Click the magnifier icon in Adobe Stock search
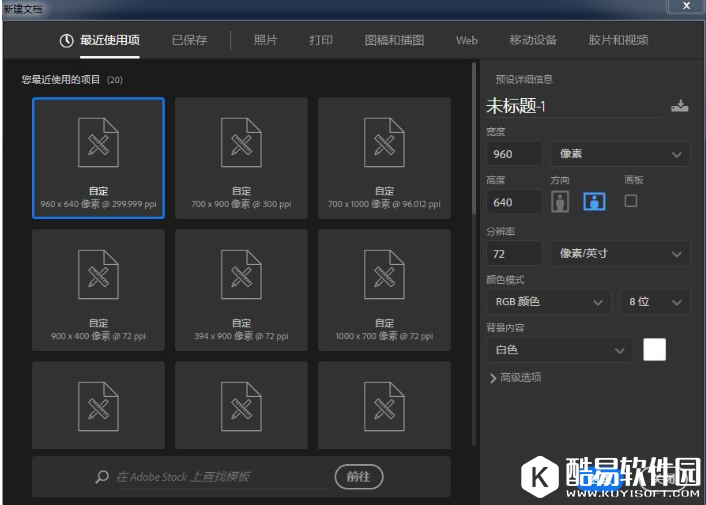The image size is (706, 505). tap(102, 477)
